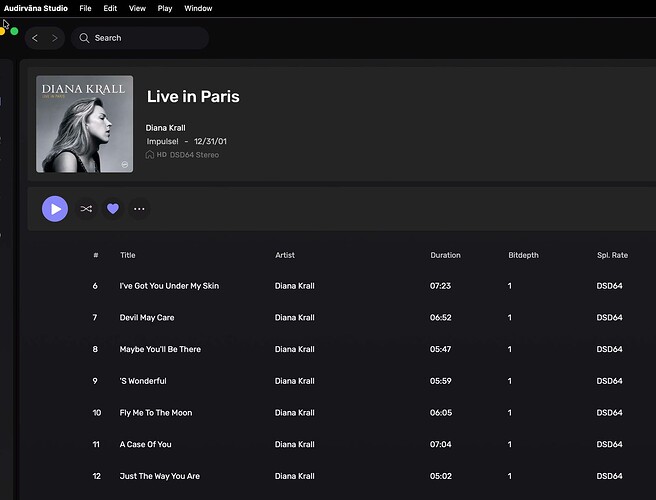Toggle the purple heart favorite icon
The height and width of the screenshot is (500, 656).
click(x=113, y=209)
